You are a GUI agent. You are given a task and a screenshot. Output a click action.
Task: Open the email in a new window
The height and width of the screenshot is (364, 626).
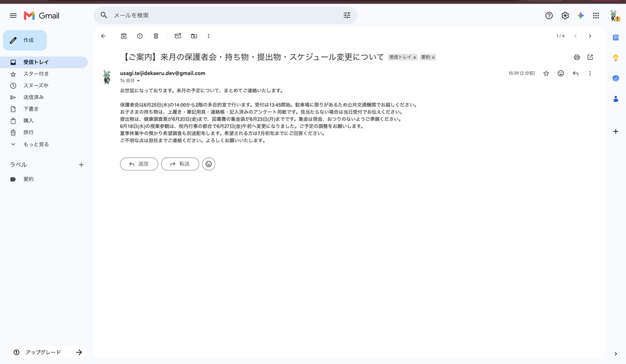click(590, 57)
